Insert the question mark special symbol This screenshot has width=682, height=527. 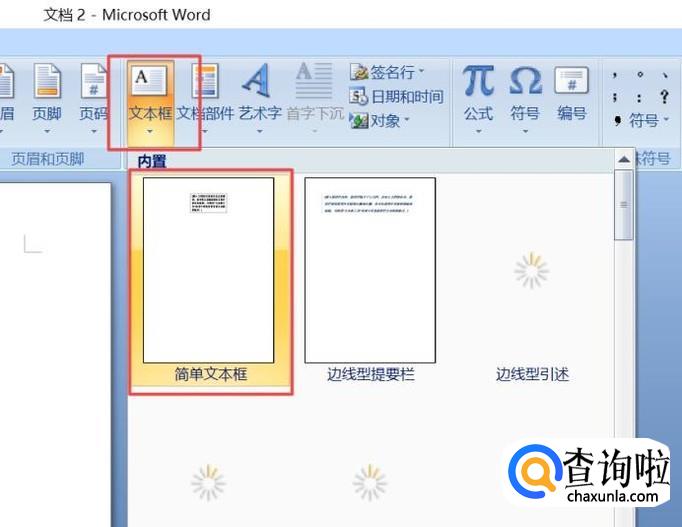(664, 97)
